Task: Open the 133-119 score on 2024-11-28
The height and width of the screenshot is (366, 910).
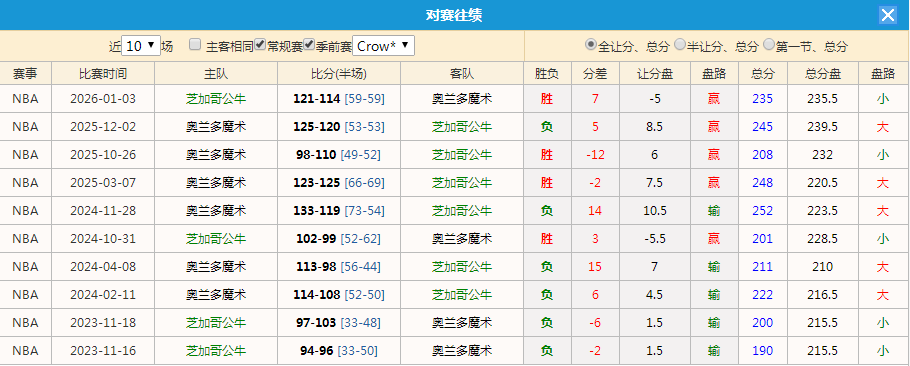Action: click(x=316, y=211)
